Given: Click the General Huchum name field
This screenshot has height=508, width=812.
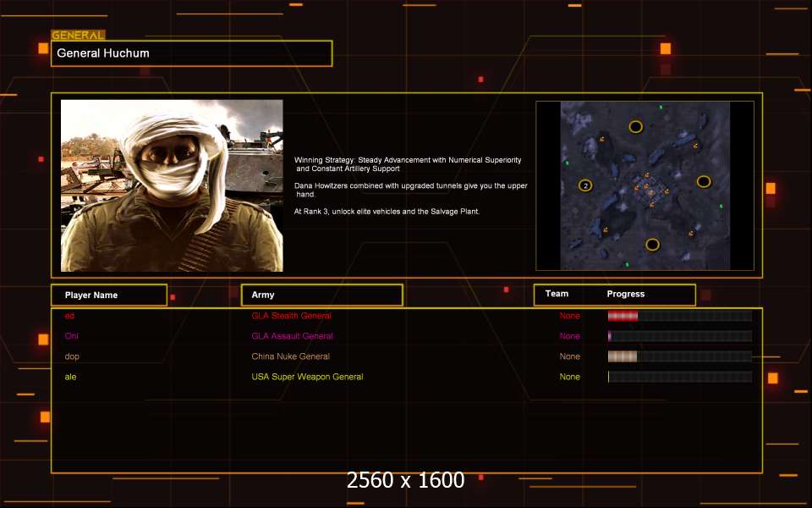Looking at the screenshot, I should coord(192,53).
